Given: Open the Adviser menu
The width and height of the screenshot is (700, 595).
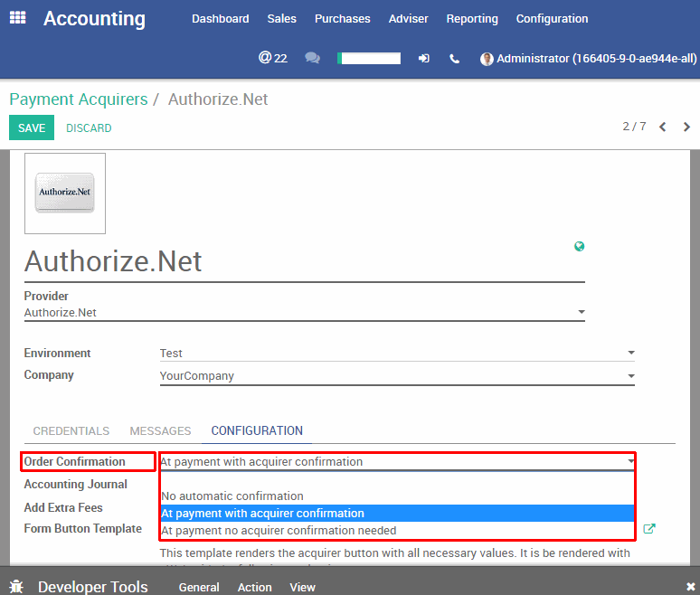Looking at the screenshot, I should click(x=408, y=19).
